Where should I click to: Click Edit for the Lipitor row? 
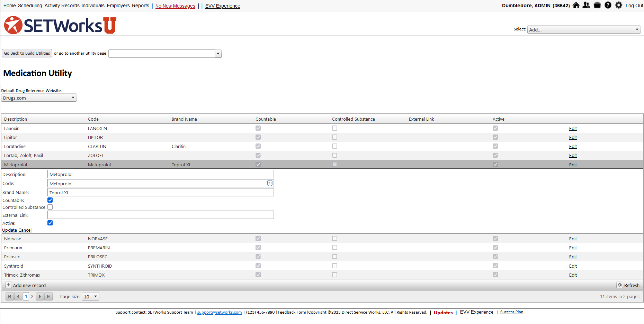click(573, 138)
